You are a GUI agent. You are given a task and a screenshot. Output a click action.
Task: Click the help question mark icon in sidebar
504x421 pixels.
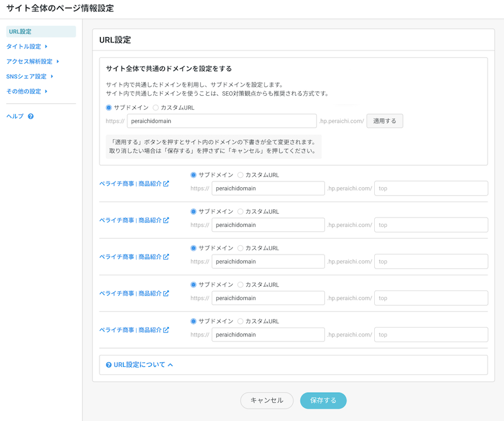point(30,117)
